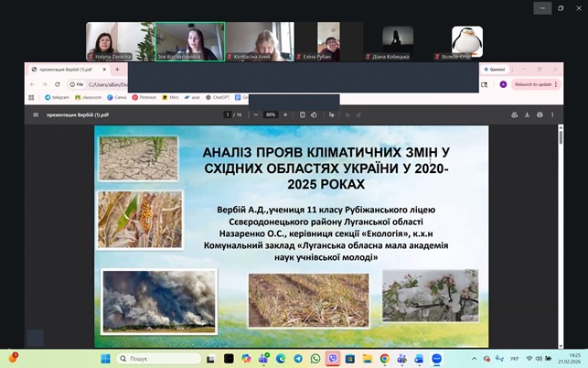588x368 pixels.
Task: Open Viber from the taskbar
Action: 333,359
